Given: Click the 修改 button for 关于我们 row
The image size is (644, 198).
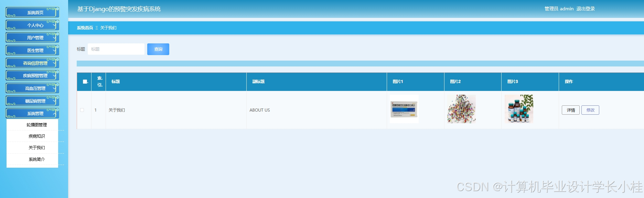Looking at the screenshot, I should click(x=590, y=110).
